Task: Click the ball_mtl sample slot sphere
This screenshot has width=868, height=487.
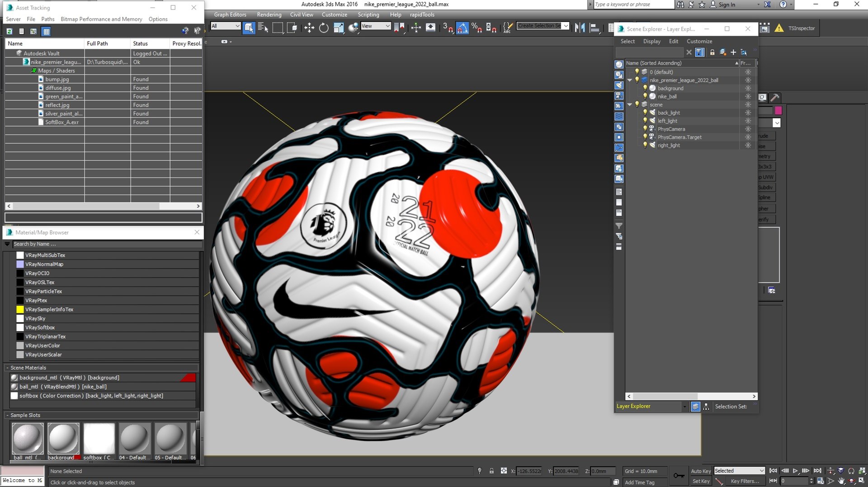Action: click(x=28, y=438)
